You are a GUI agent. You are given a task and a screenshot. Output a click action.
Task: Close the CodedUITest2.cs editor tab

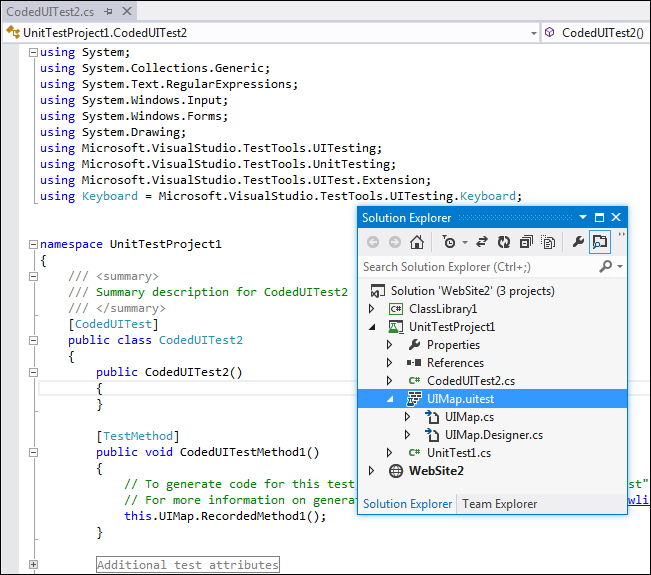coord(127,11)
